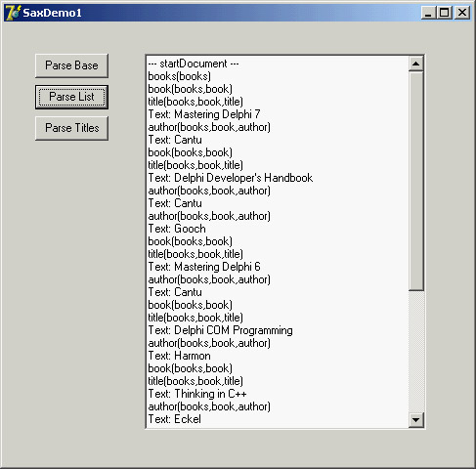Click the Parse List button
This screenshot has width=476, height=469.
point(71,97)
